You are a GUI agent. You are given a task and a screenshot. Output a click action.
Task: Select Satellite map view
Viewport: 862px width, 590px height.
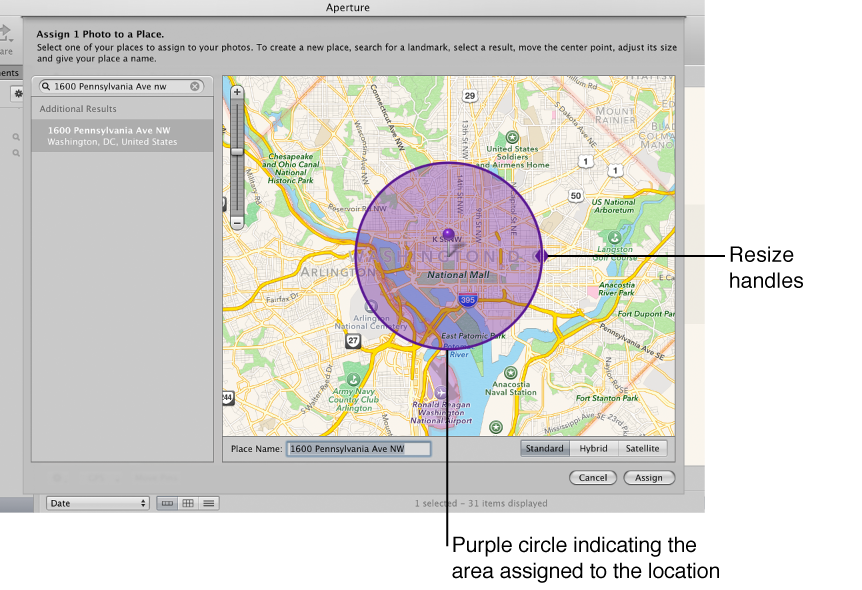pos(642,449)
